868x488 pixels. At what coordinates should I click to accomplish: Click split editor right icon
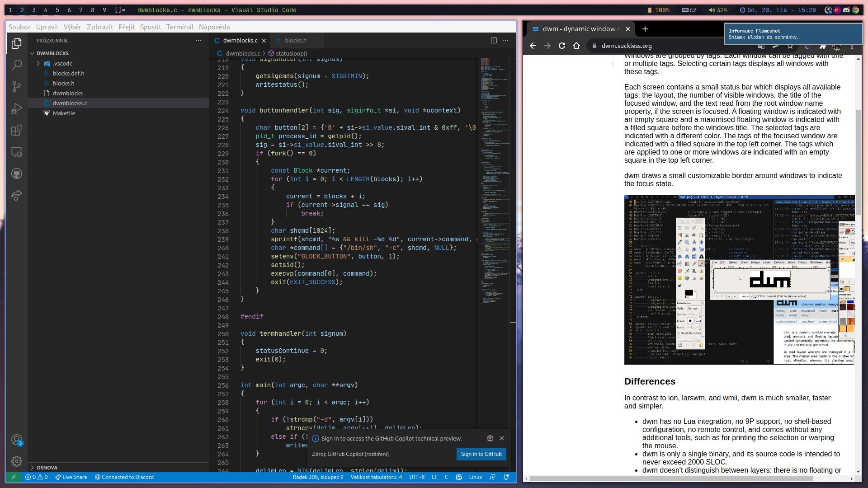point(494,40)
